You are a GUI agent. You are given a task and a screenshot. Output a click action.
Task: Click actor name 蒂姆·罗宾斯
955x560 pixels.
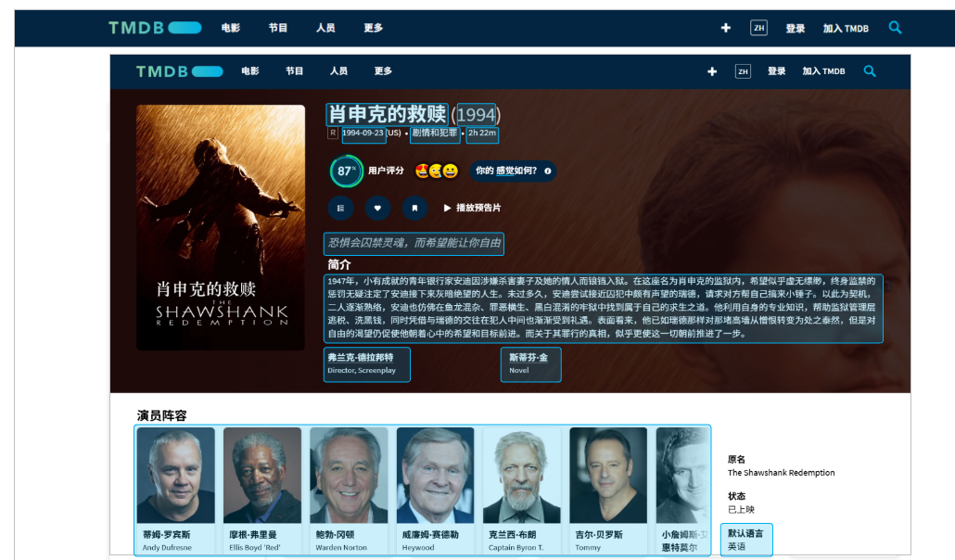[166, 534]
